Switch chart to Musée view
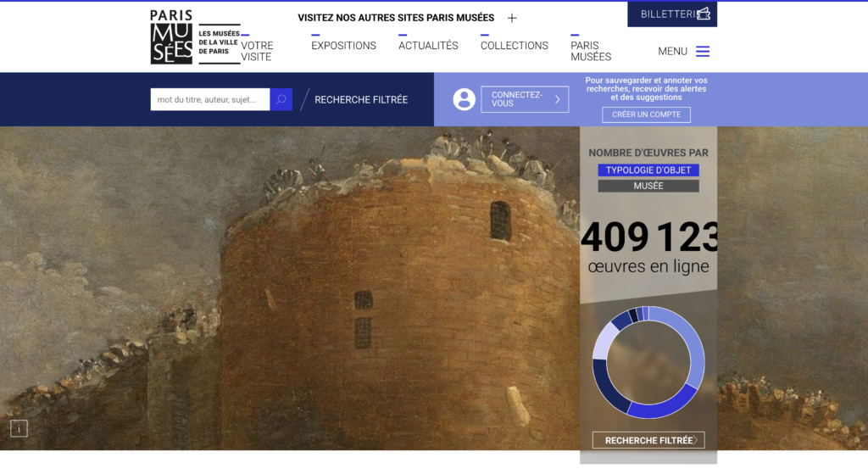 [648, 186]
